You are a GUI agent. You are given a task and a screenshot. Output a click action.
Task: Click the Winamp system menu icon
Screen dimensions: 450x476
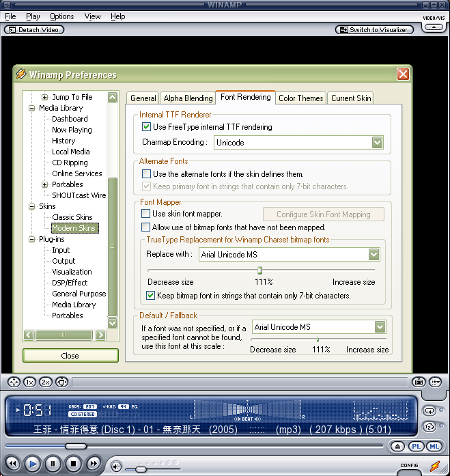7,5
